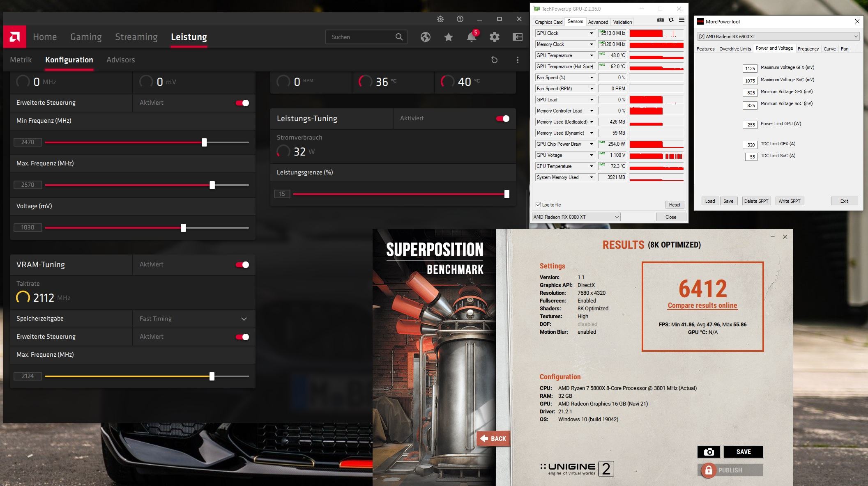Open Radeon settings gear icon
This screenshot has height=486, width=868.
tap(494, 37)
